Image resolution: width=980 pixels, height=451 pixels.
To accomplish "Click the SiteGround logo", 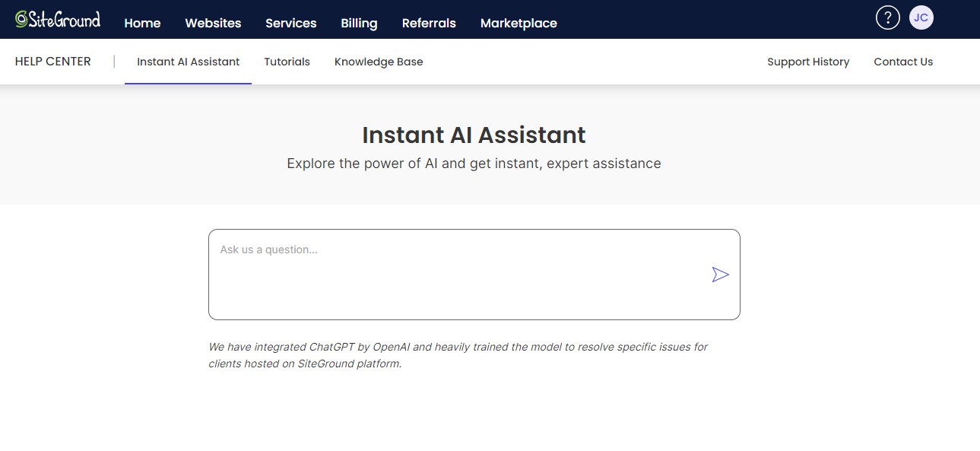I will click(x=58, y=19).
